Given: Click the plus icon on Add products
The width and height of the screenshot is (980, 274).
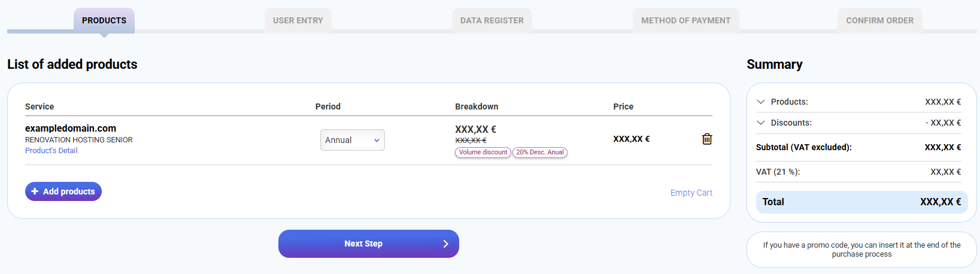Looking at the screenshot, I should [x=35, y=191].
